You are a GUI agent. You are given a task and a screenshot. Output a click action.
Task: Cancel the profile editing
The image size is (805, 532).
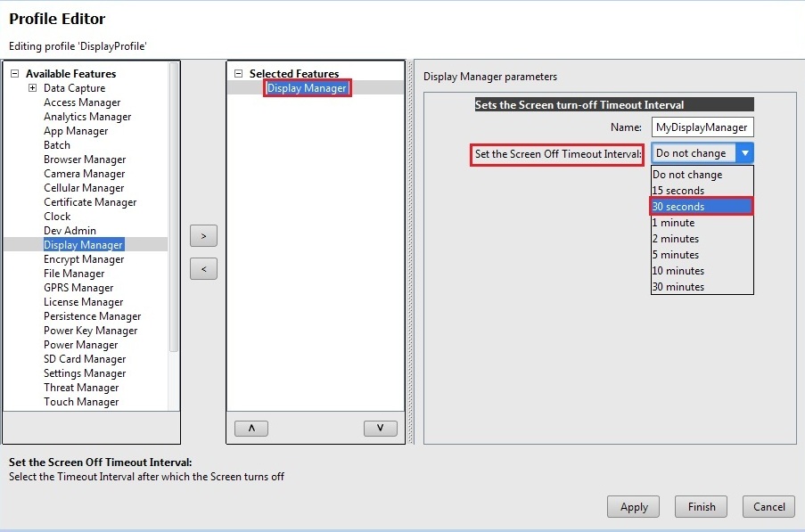pyautogui.click(x=768, y=506)
